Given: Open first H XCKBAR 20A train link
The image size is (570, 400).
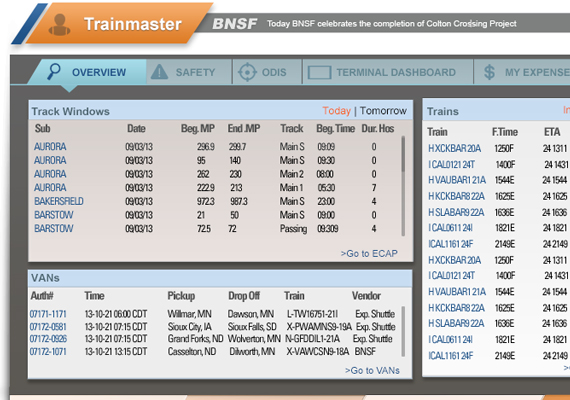Looking at the screenshot, I should (454, 148).
